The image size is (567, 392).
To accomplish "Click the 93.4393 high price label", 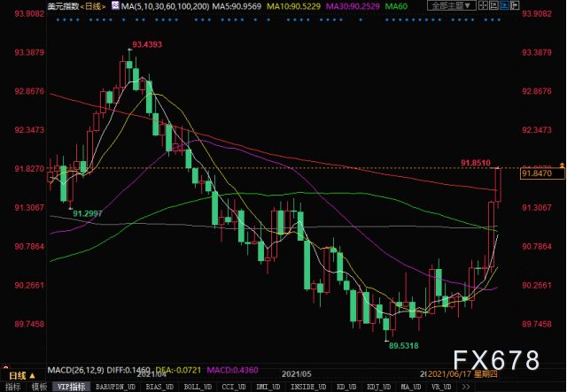I will (147, 45).
